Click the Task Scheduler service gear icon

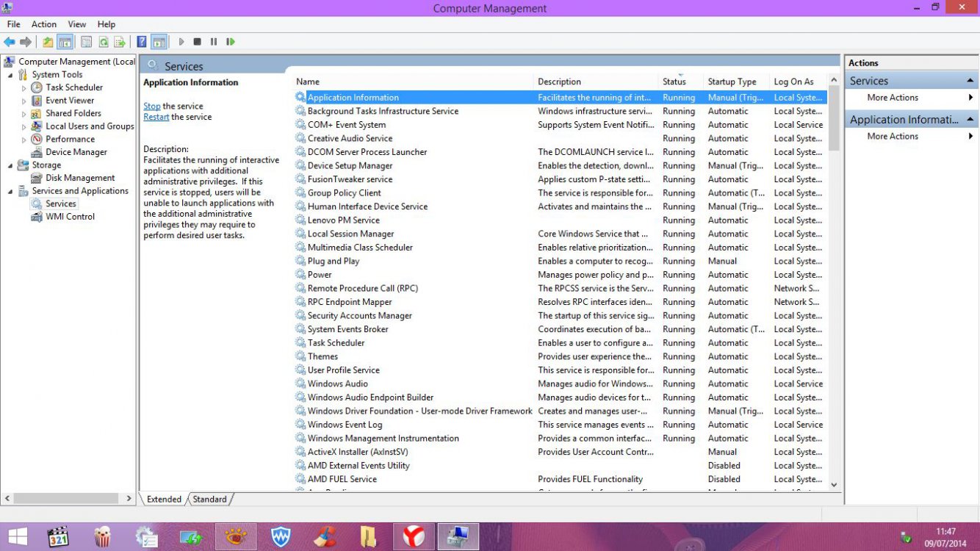(300, 343)
